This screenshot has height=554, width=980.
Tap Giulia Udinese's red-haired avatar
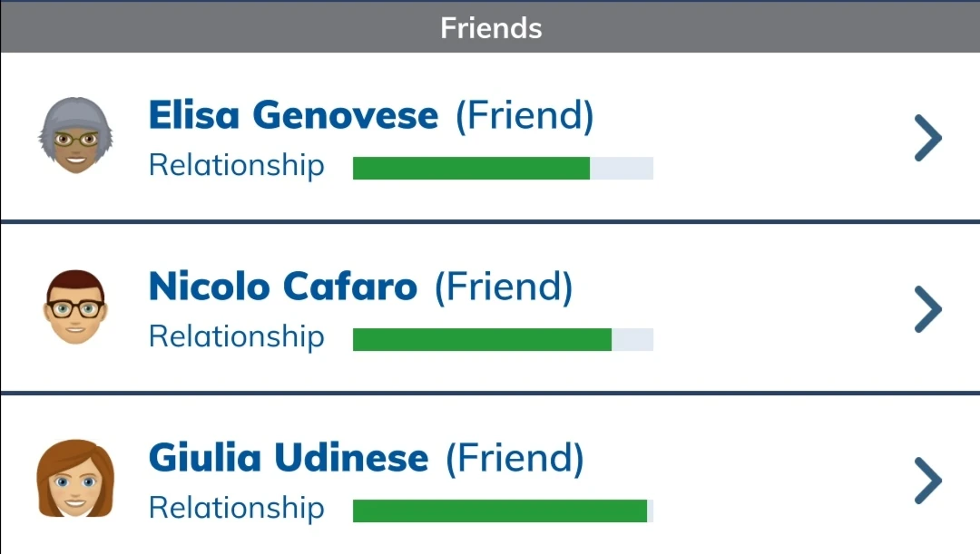point(75,479)
